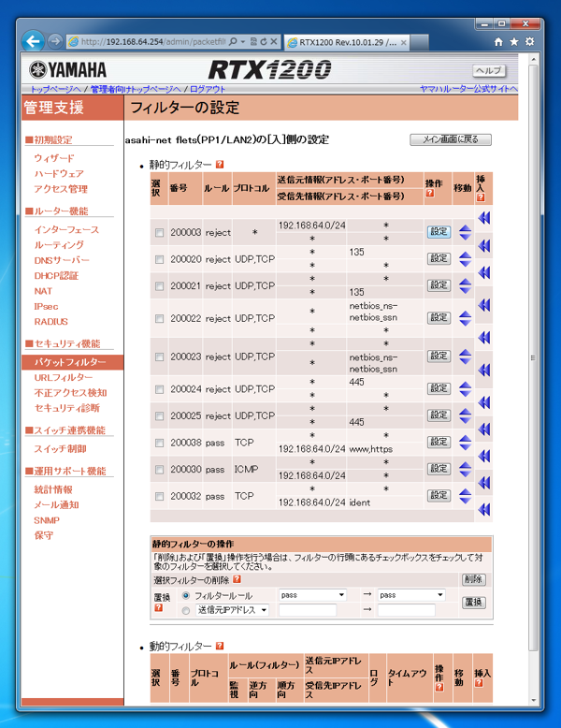Click the insert arrow above filter 200003
The height and width of the screenshot is (728, 561).
484,218
